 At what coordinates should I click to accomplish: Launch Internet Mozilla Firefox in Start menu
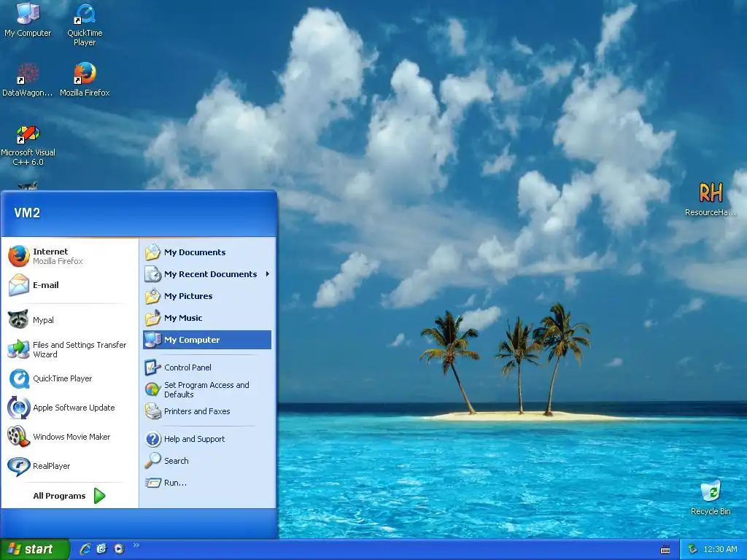pyautogui.click(x=69, y=256)
